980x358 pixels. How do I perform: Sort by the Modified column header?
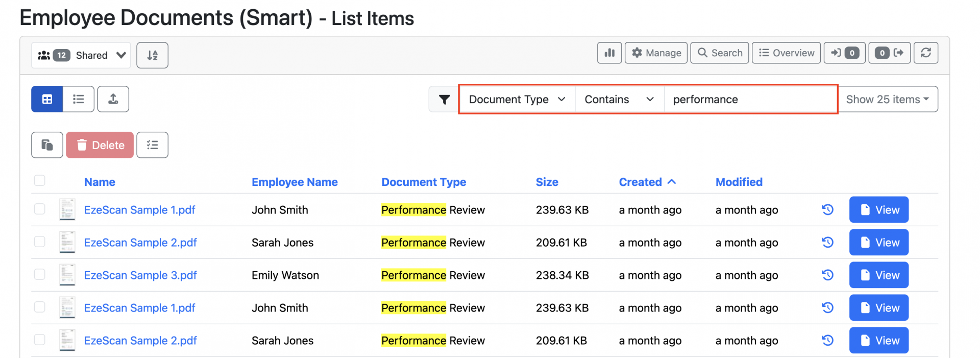(739, 182)
